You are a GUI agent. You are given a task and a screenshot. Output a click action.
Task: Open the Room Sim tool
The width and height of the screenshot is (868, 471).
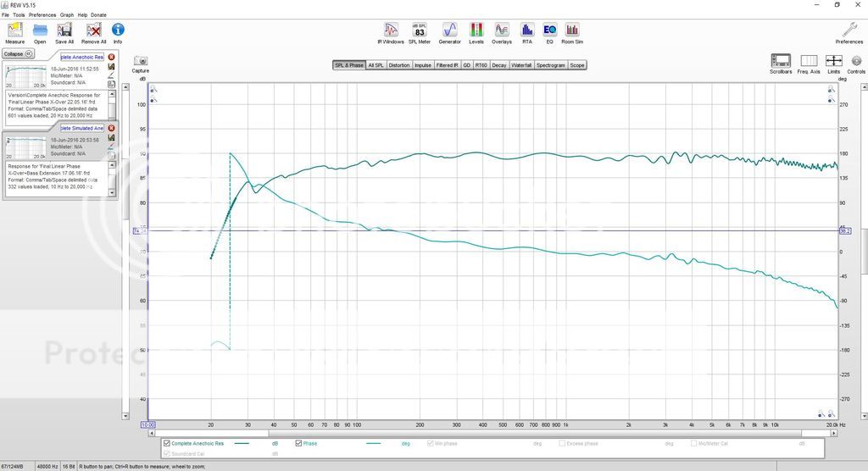point(572,32)
